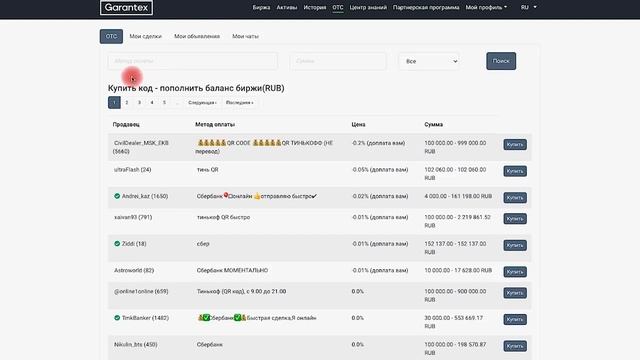Click '-0.05% (доплата вам)' price cell
This screenshot has height=360, width=640.
click(x=380, y=169)
